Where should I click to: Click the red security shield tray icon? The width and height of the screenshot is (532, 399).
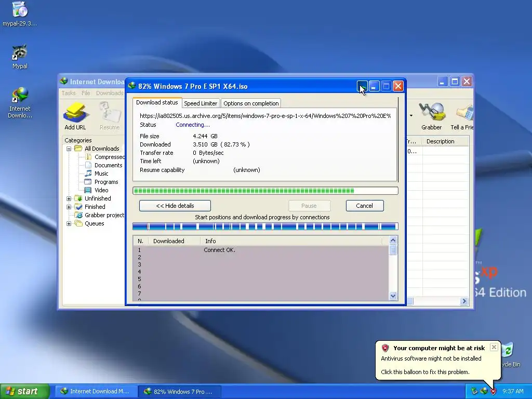tap(493, 391)
